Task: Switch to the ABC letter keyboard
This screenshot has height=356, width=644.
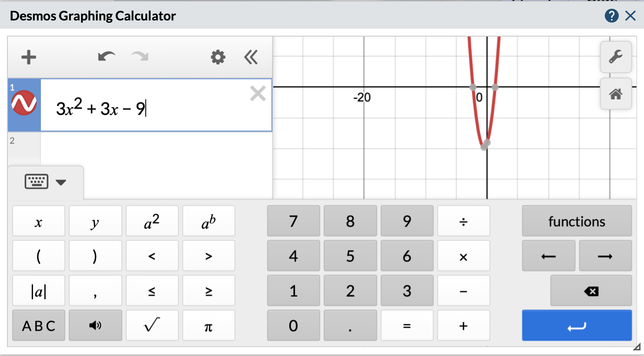Action: pyautogui.click(x=39, y=326)
